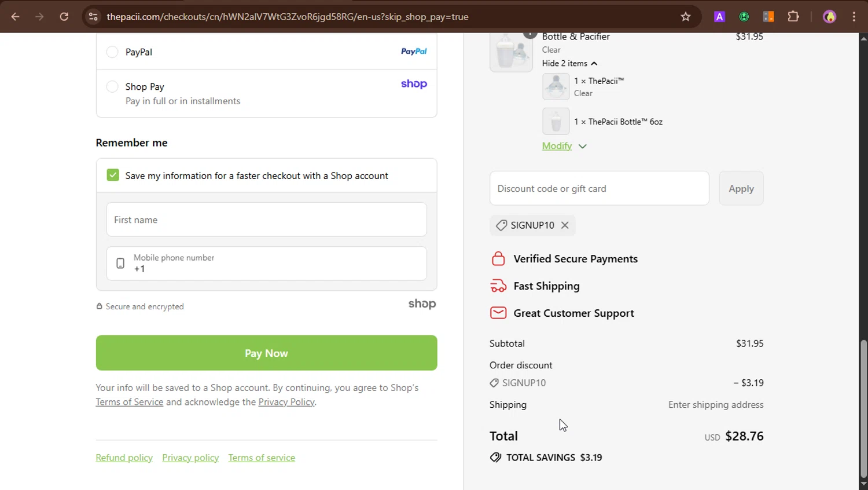Bookmark this page with the star icon
868x490 pixels.
(x=686, y=17)
